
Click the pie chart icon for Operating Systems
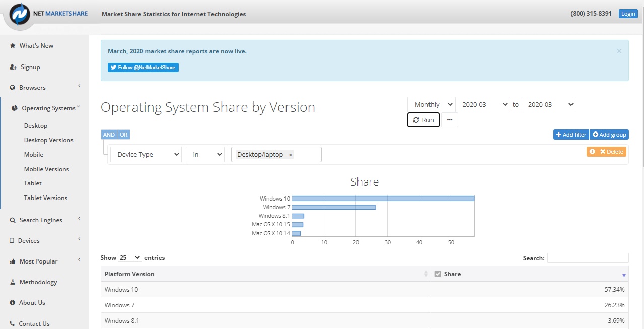pos(15,108)
